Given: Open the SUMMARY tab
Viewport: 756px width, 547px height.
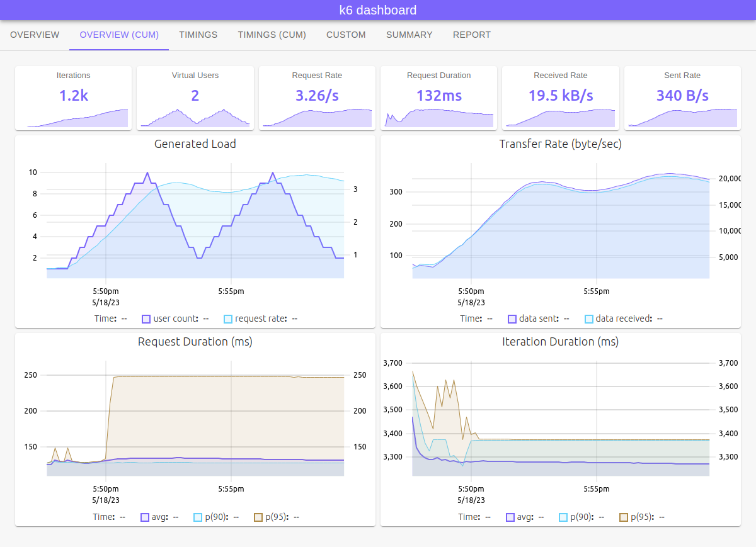Looking at the screenshot, I should (x=409, y=35).
